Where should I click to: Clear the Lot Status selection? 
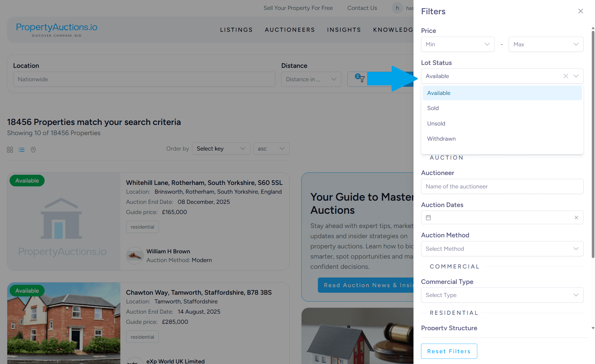pos(566,76)
